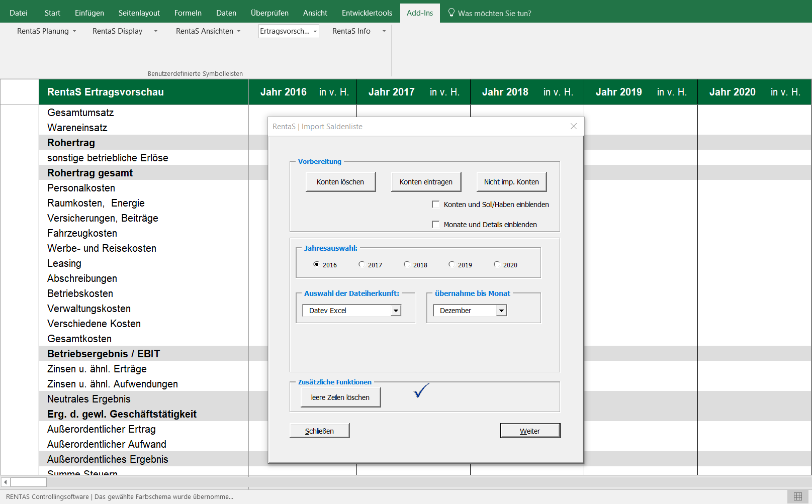
Task: Enable "Konten und Soll/Haben einblenden"
Action: (x=435, y=204)
